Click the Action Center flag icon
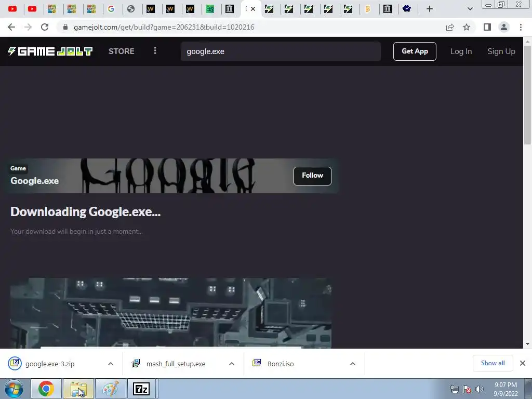Screen dimensions: 532x399 (x=467, y=389)
